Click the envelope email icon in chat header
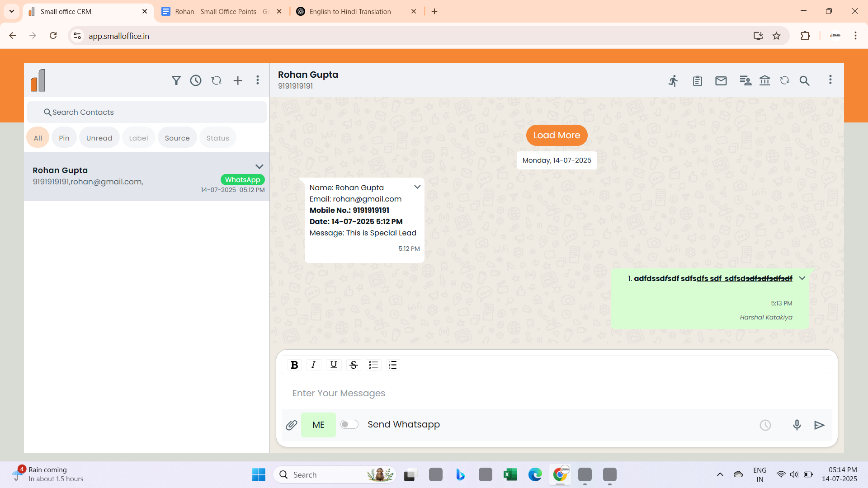Viewport: 868px width, 488px height. (721, 81)
